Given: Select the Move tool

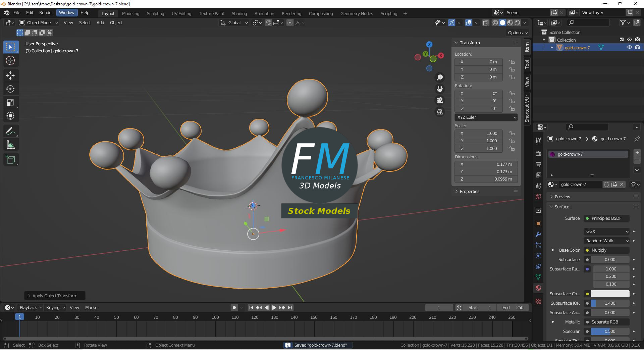Looking at the screenshot, I should (x=10, y=75).
